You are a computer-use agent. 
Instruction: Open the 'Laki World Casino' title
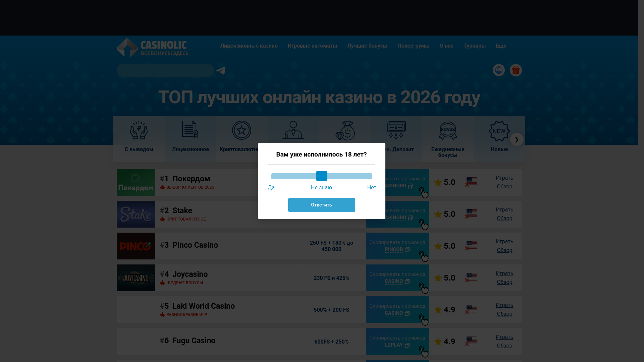(204, 306)
